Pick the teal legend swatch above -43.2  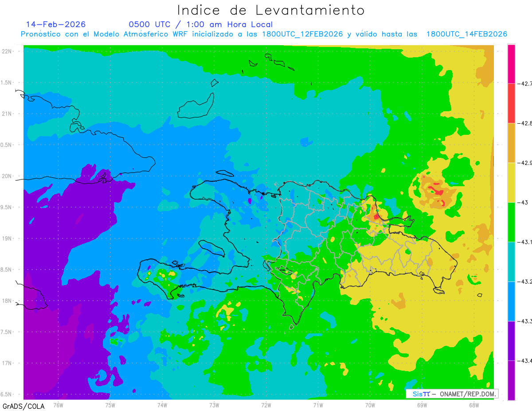[511, 262]
